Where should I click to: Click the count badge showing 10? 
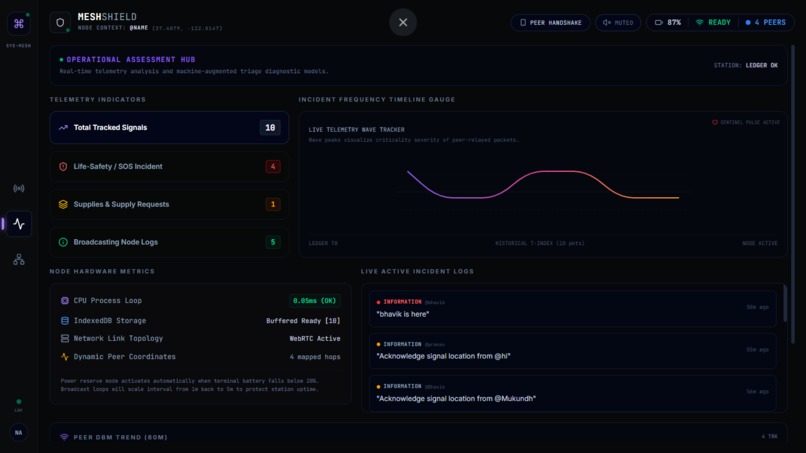pos(270,128)
